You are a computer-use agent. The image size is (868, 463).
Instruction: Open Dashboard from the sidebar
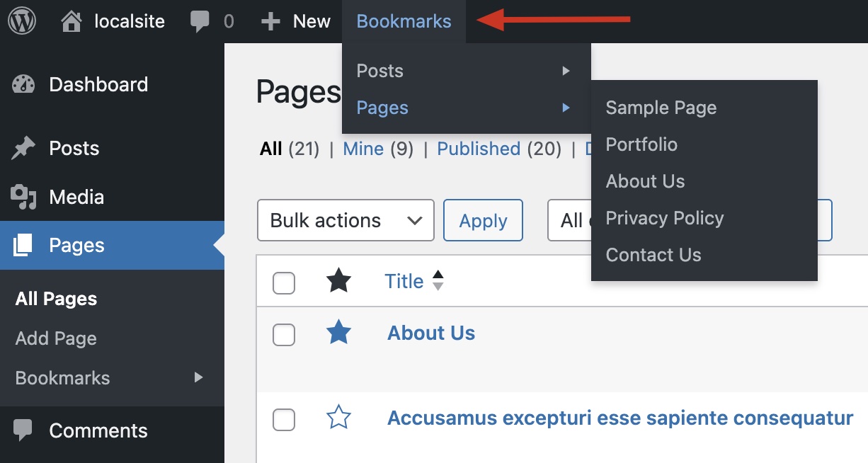click(98, 84)
